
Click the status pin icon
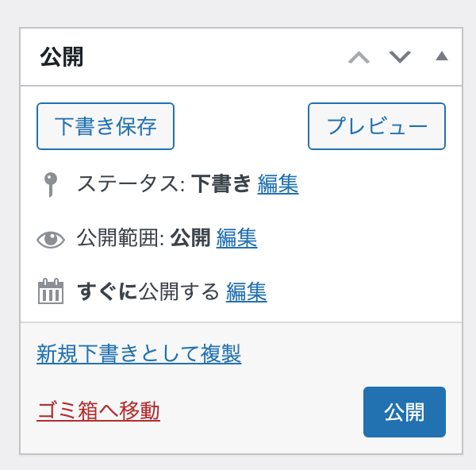51,185
